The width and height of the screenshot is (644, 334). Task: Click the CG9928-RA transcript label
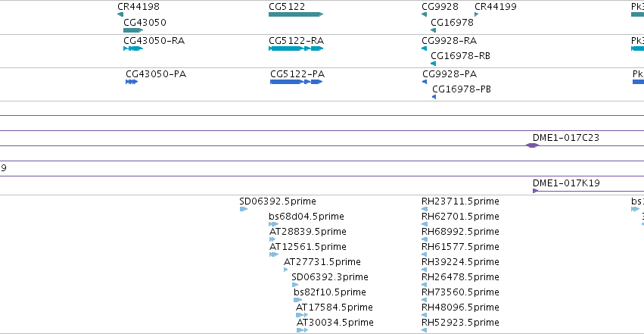tap(449, 41)
